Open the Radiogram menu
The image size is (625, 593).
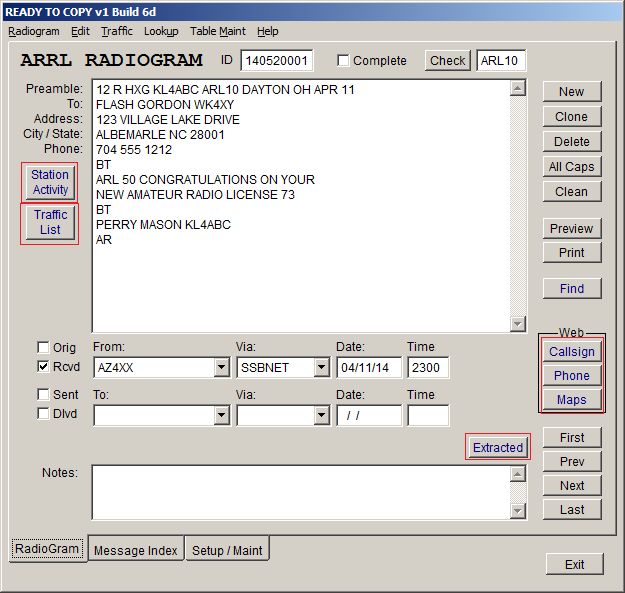pyautogui.click(x=34, y=31)
